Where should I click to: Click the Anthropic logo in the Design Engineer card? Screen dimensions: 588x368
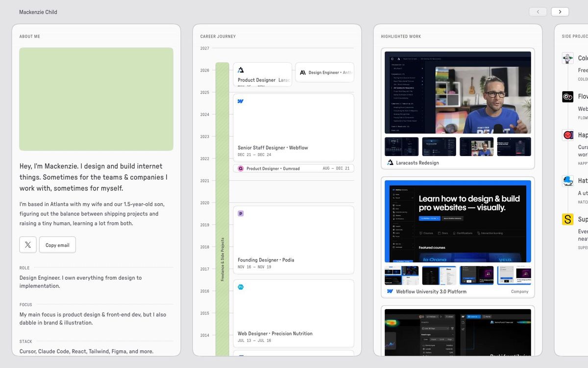pyautogui.click(x=303, y=72)
